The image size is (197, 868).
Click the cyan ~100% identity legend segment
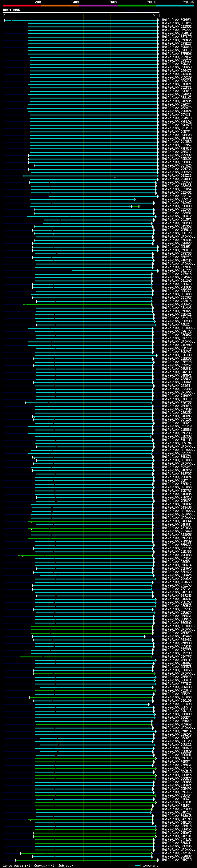(x=175, y=6)
